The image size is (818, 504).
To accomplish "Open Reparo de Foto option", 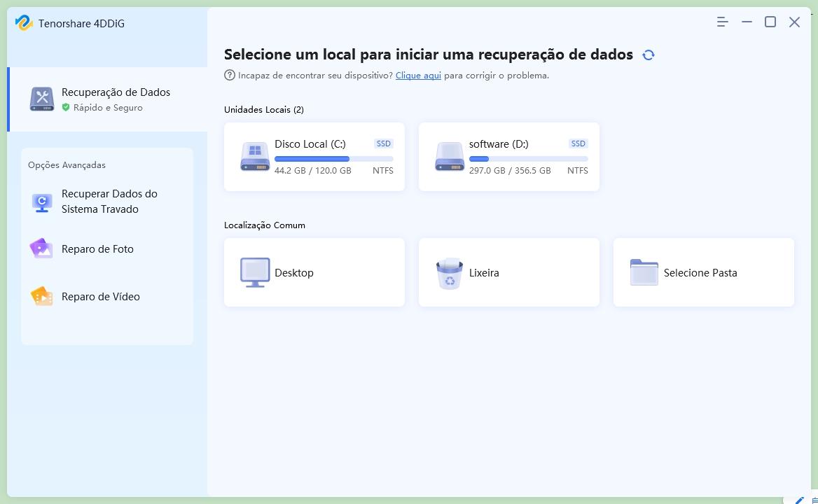I will click(x=97, y=249).
